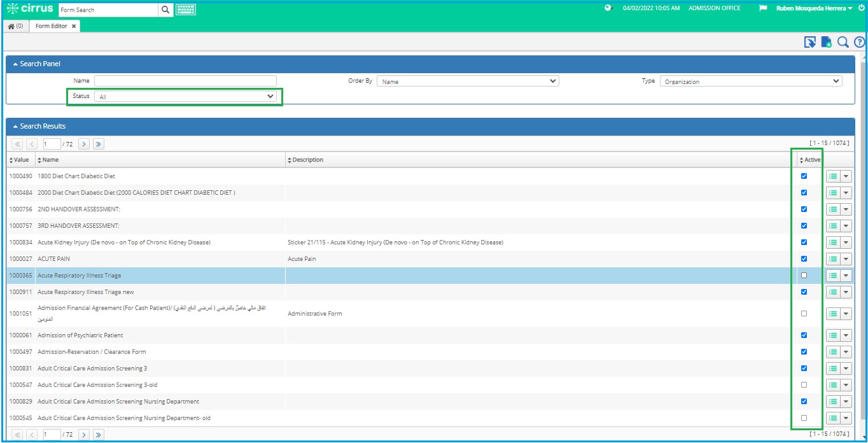Click the power button icon top right corner

coord(861,8)
